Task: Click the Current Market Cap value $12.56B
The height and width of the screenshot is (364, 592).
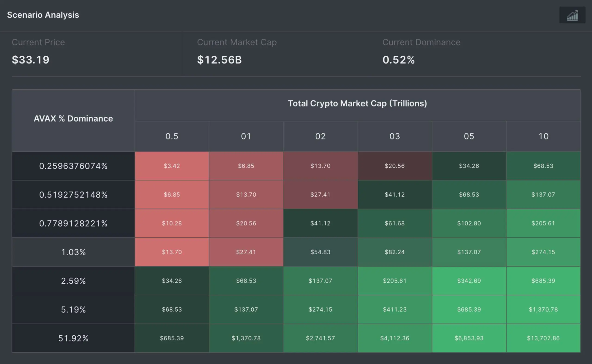Action: [x=219, y=60]
